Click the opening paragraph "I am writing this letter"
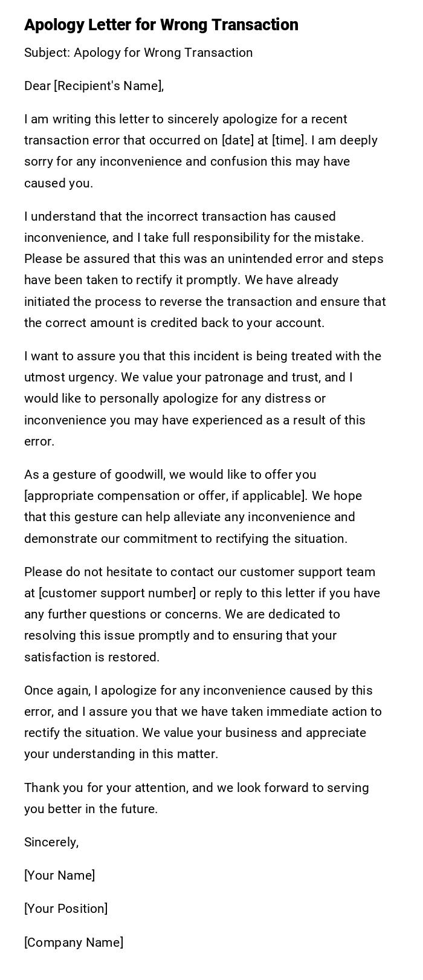Screen dimensions: 423x980 pos(201,151)
